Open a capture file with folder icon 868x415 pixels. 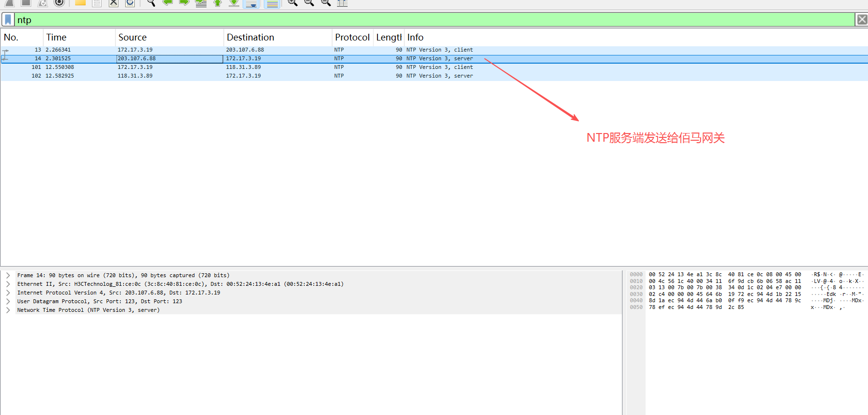click(x=80, y=3)
